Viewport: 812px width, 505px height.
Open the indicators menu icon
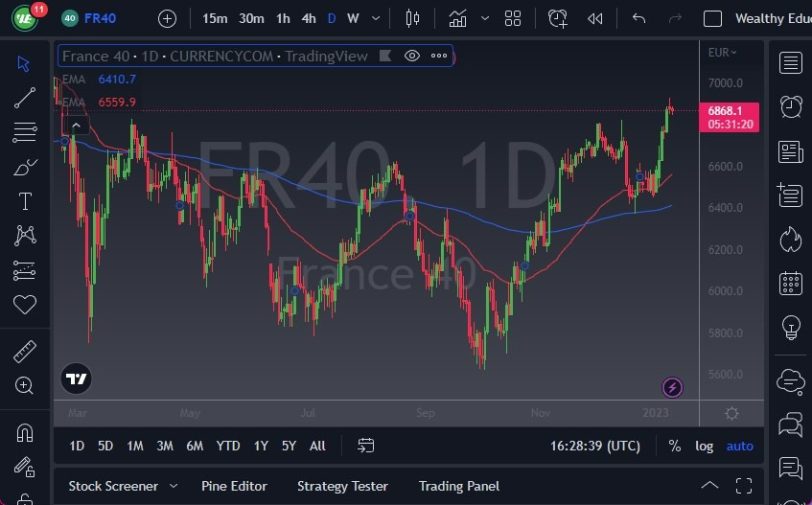[x=458, y=18]
